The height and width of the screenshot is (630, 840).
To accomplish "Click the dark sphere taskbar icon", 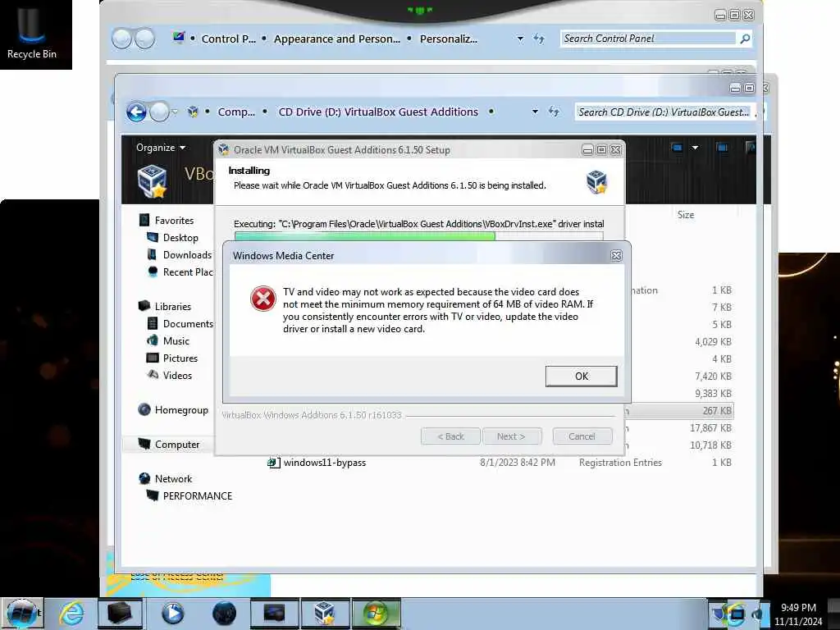I will 224,614.
